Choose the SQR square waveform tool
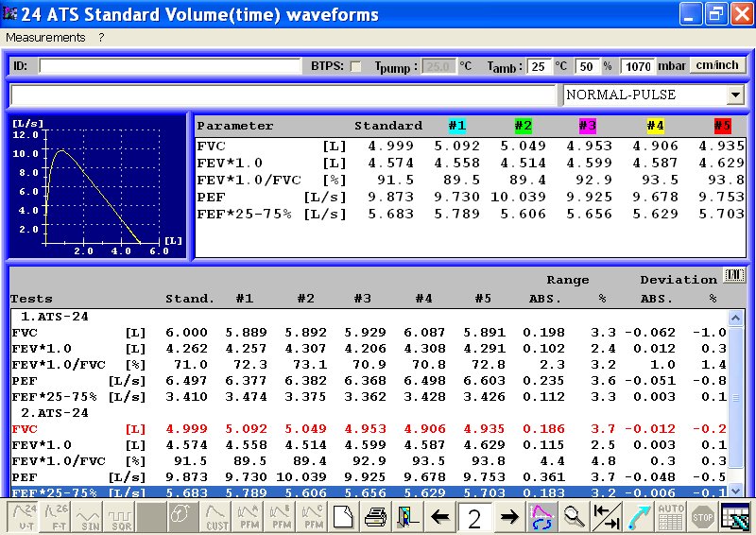Viewport: 756px width, 535px height. (x=120, y=517)
